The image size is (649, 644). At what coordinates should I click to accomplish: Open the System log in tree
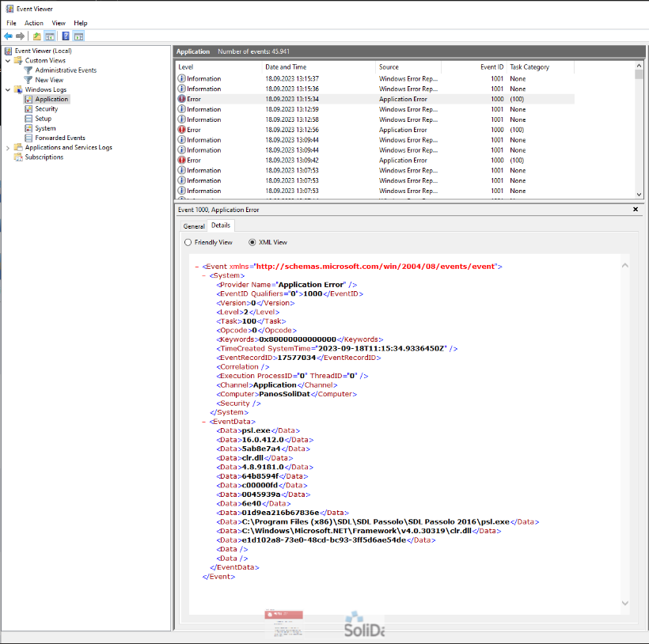pyautogui.click(x=45, y=128)
